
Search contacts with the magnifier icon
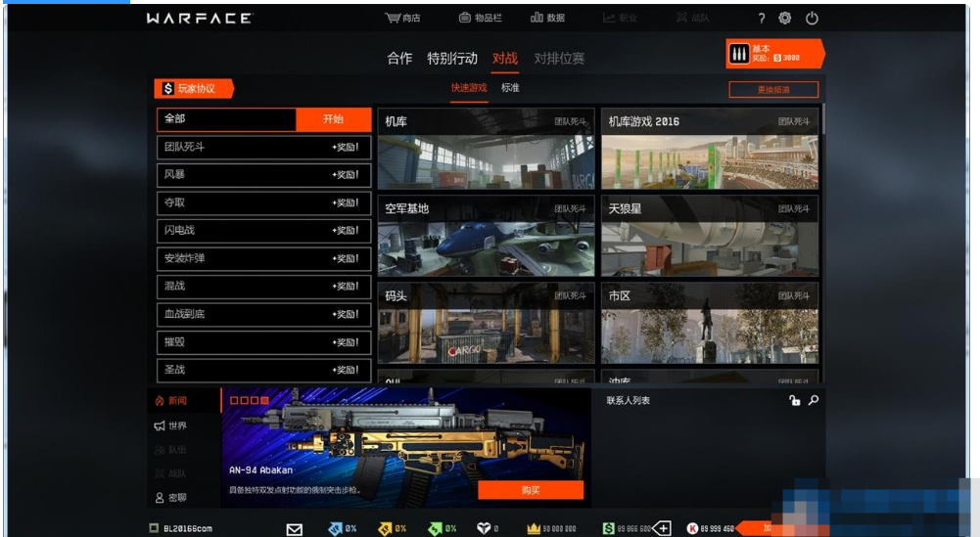pyautogui.click(x=814, y=400)
